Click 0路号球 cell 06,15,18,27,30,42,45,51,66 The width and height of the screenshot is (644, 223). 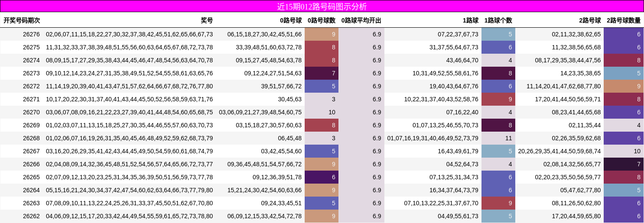pos(264,34)
